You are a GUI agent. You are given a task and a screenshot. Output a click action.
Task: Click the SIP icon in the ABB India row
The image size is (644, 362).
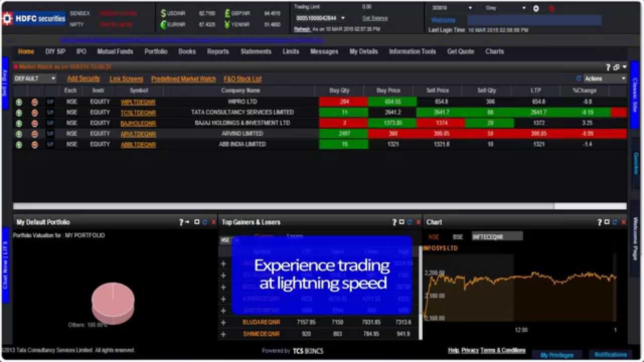point(50,144)
